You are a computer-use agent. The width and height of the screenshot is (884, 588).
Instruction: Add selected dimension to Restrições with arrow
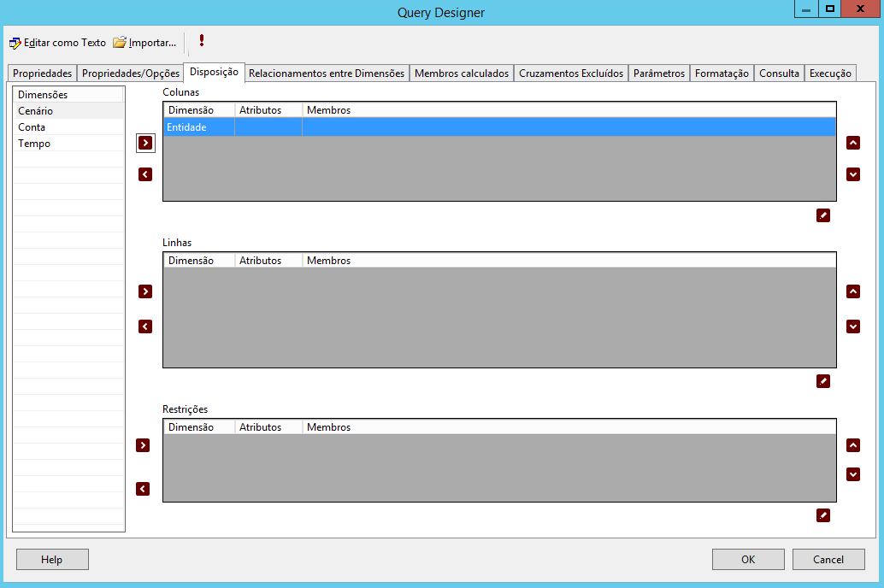click(143, 445)
